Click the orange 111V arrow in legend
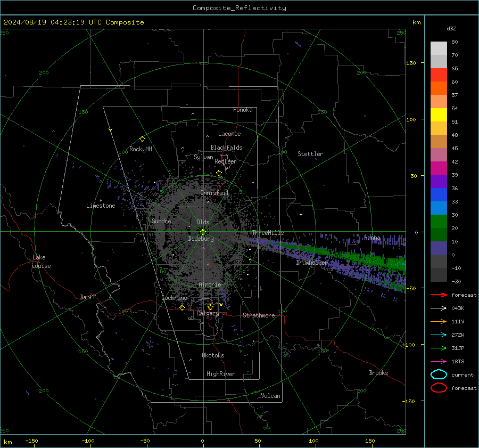This screenshot has width=479, height=448. tap(439, 321)
